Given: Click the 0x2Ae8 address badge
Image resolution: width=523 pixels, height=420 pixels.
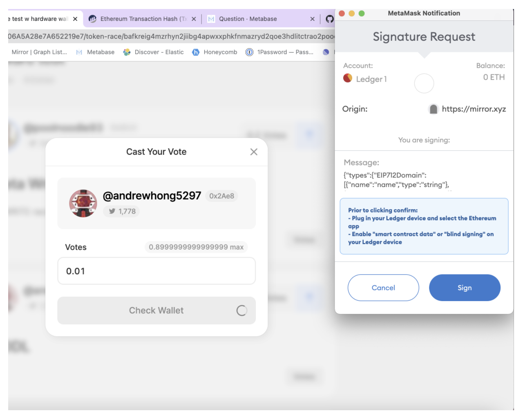Looking at the screenshot, I should pos(221,196).
